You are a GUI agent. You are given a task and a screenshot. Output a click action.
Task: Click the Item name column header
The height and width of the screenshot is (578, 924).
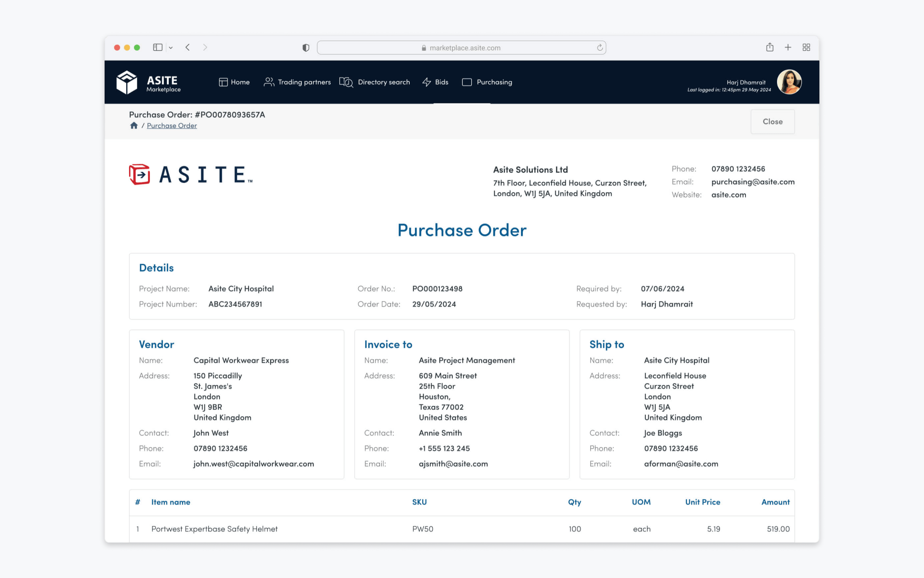171,502
